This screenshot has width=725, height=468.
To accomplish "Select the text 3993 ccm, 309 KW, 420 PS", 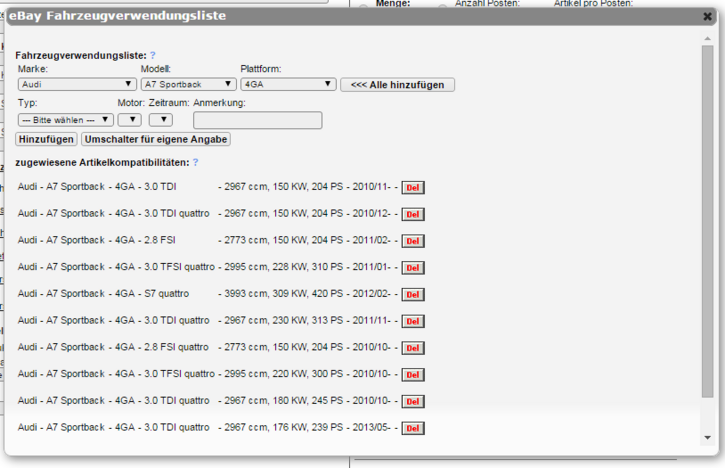I will point(283,294).
